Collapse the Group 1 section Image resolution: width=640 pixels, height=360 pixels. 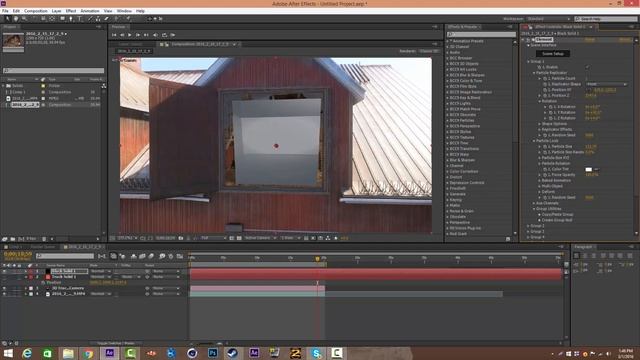[x=528, y=62]
